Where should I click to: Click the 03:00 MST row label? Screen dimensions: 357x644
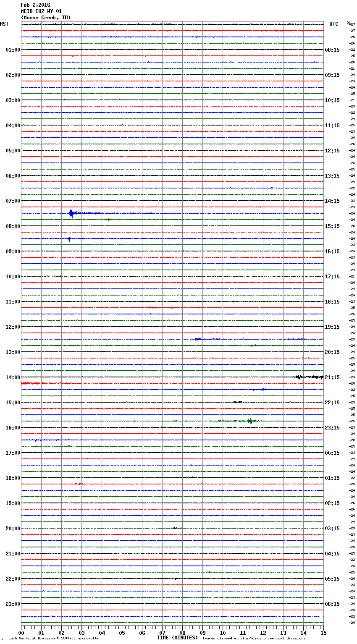pos(13,100)
